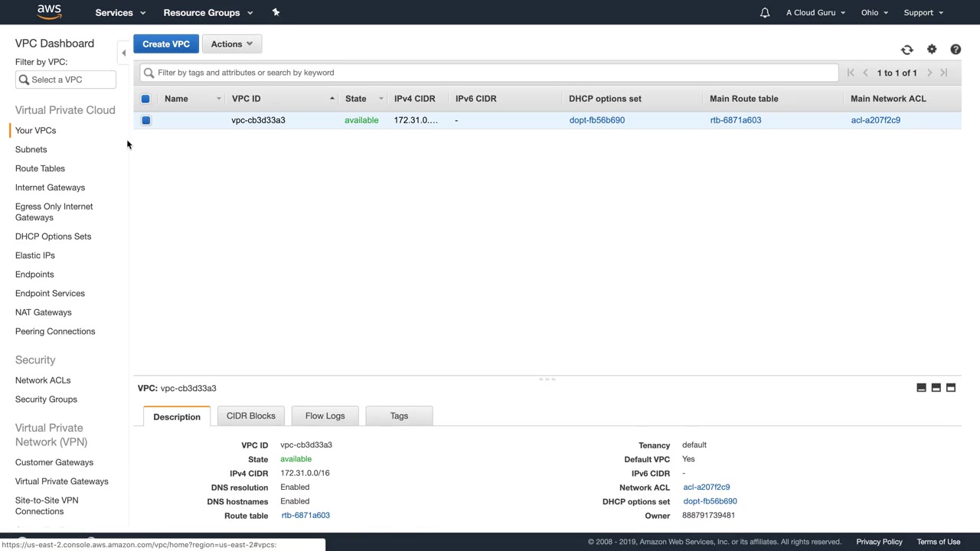The image size is (980, 551).
Task: Open Network ACL link in Description details
Action: pos(707,487)
